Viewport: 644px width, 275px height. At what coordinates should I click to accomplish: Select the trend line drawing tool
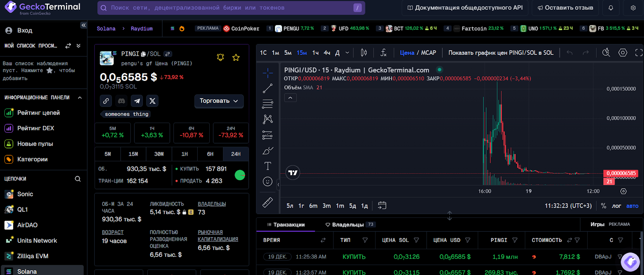[268, 88]
